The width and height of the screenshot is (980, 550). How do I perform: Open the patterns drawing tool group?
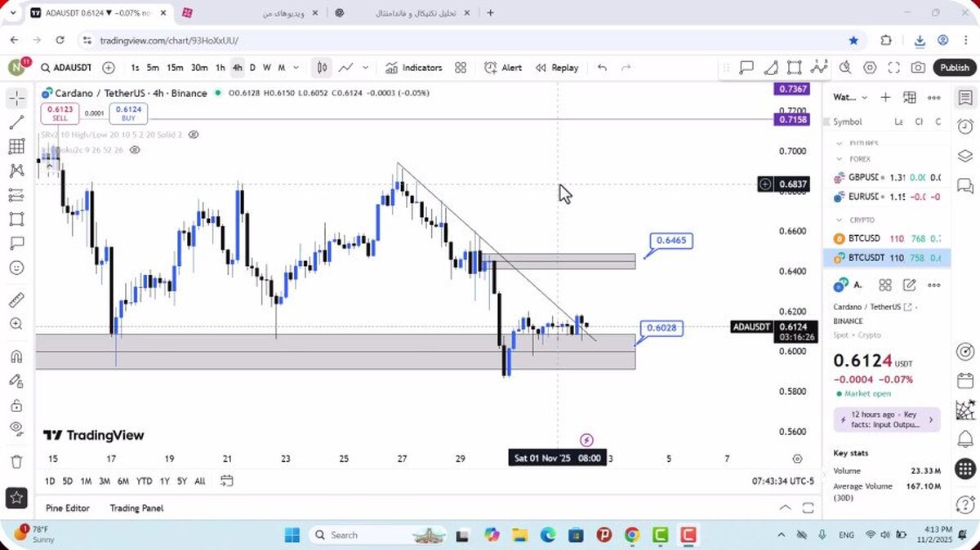point(16,171)
